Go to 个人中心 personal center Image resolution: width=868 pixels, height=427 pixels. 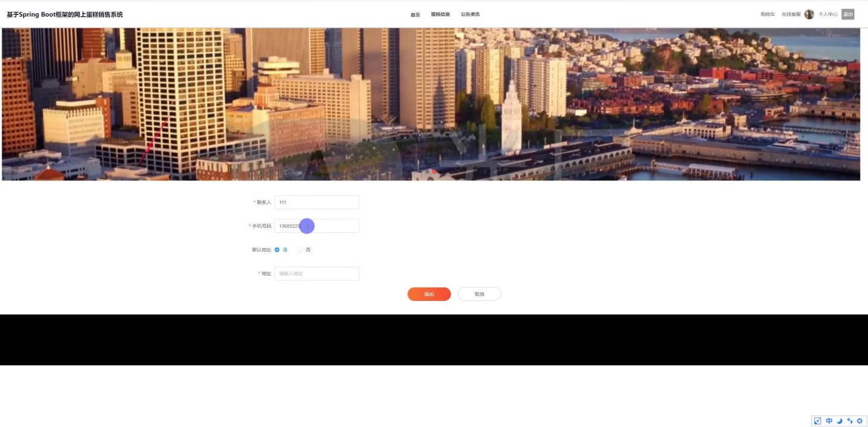[828, 14]
